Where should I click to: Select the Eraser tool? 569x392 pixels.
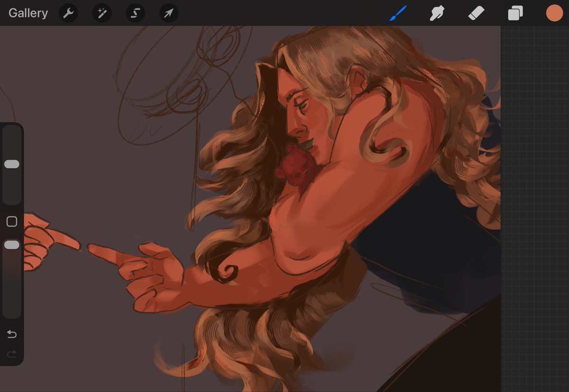click(x=476, y=13)
